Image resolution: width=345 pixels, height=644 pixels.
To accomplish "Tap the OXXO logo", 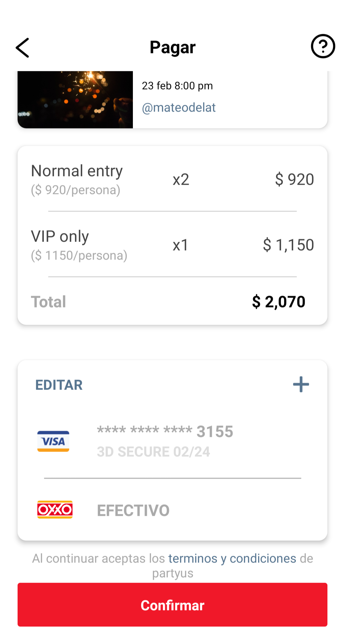I will (x=55, y=509).
